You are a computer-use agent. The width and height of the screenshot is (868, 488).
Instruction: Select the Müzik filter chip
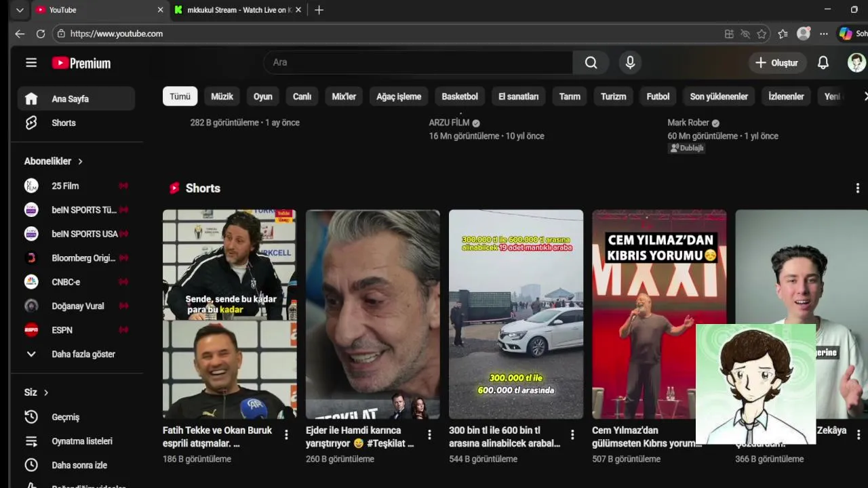coord(222,96)
